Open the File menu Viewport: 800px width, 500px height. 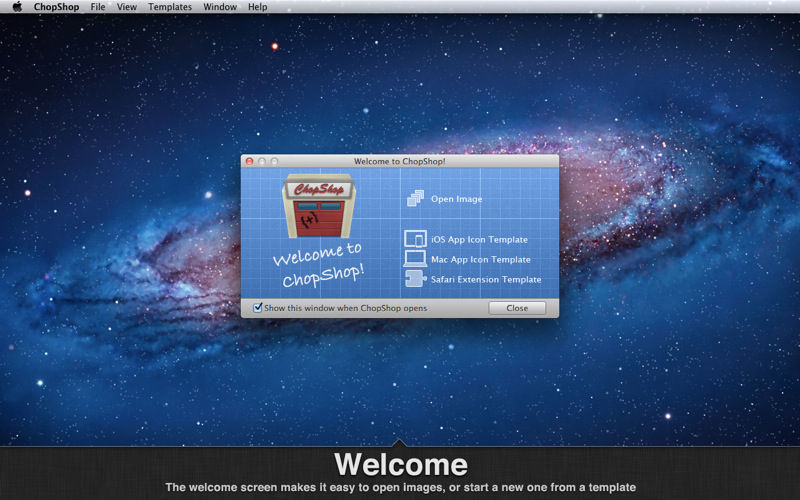[97, 7]
